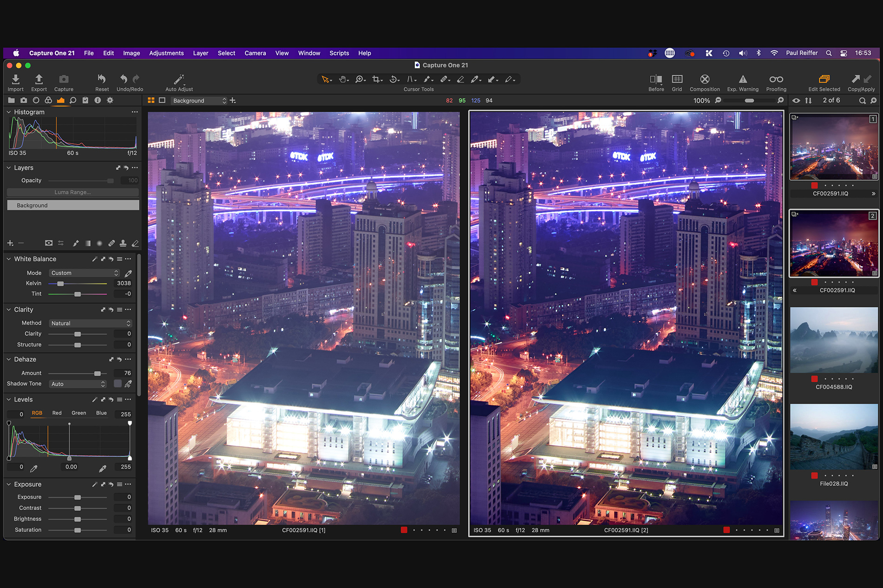
Task: Click the Kelvin value field 3038
Action: pyautogui.click(x=123, y=283)
